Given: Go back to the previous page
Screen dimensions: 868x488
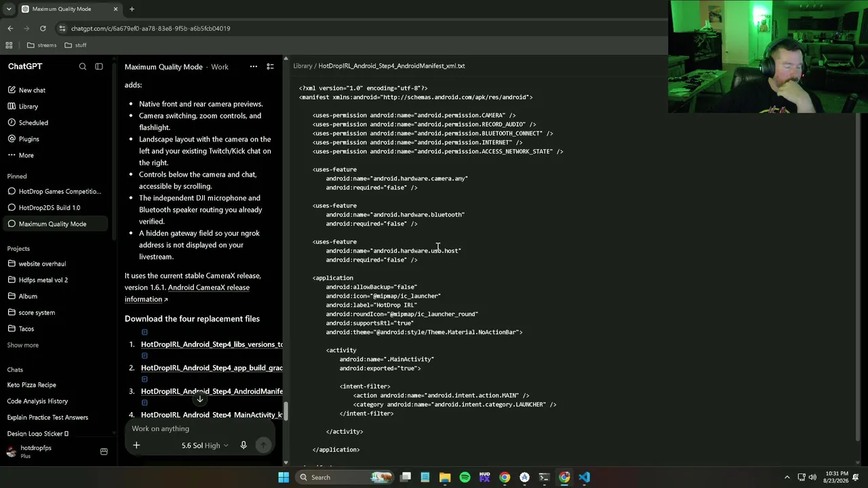Looking at the screenshot, I should (x=10, y=28).
